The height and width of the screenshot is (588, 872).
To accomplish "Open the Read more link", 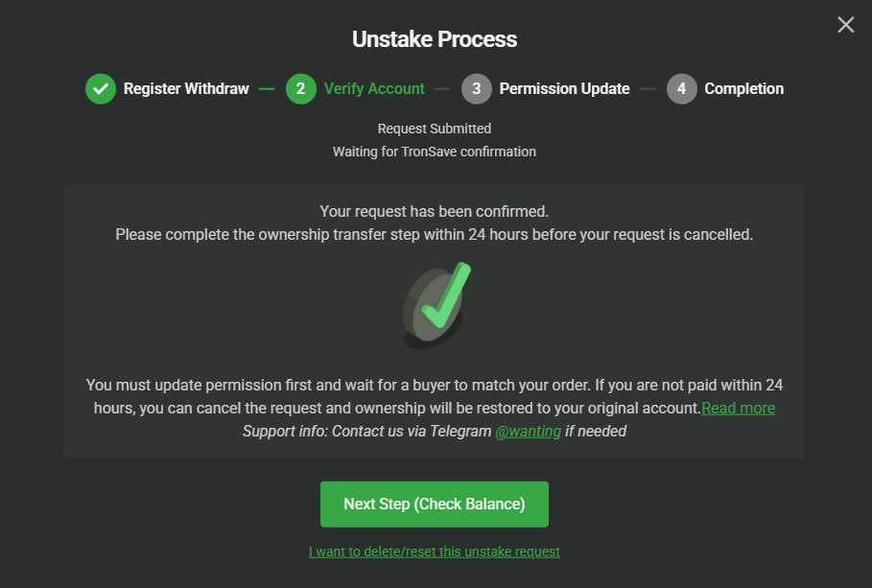I will click(738, 409).
